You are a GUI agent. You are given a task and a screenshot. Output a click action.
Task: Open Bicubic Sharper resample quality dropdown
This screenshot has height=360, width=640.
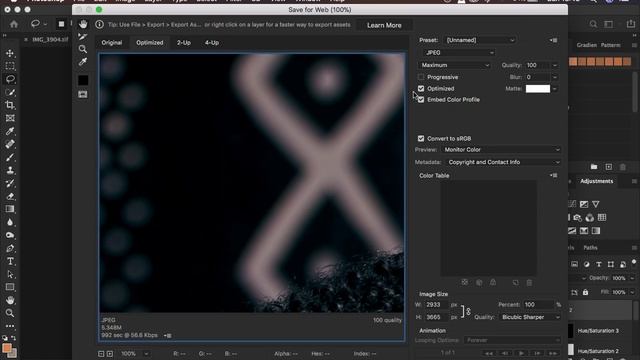(x=530, y=317)
